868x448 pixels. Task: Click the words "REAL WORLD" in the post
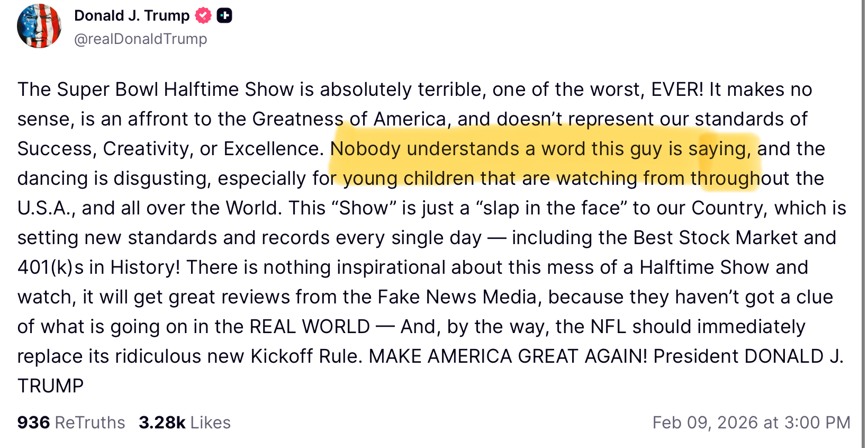click(x=309, y=327)
